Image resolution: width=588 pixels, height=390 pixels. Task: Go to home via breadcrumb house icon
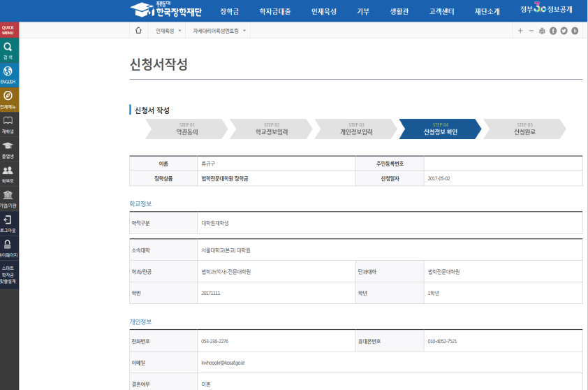tap(138, 31)
